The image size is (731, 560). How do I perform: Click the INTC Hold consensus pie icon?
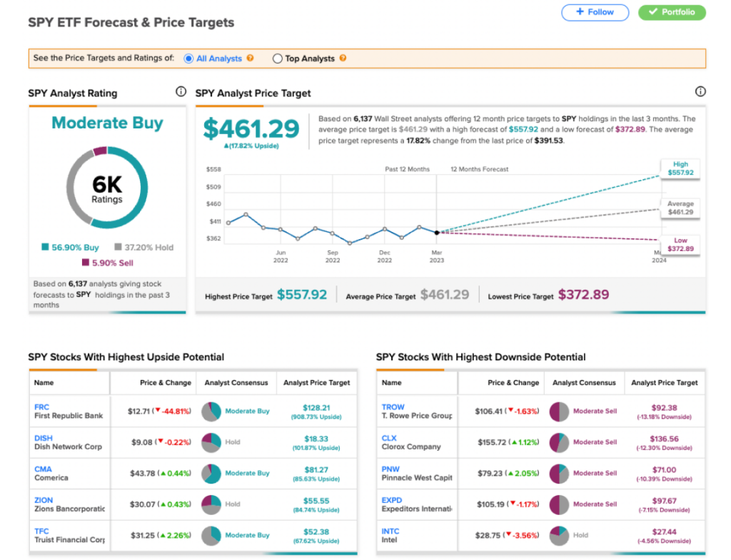559,535
